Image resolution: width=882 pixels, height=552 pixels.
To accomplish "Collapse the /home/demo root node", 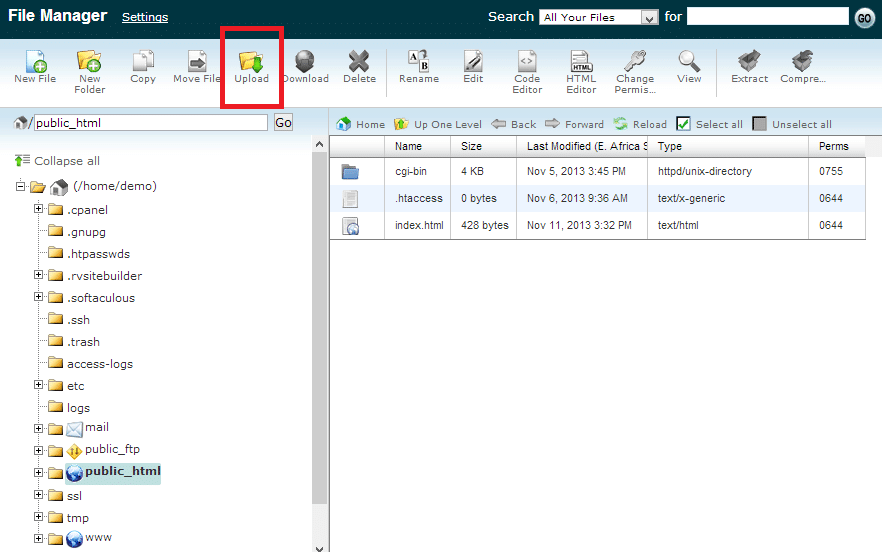I will click(22, 187).
